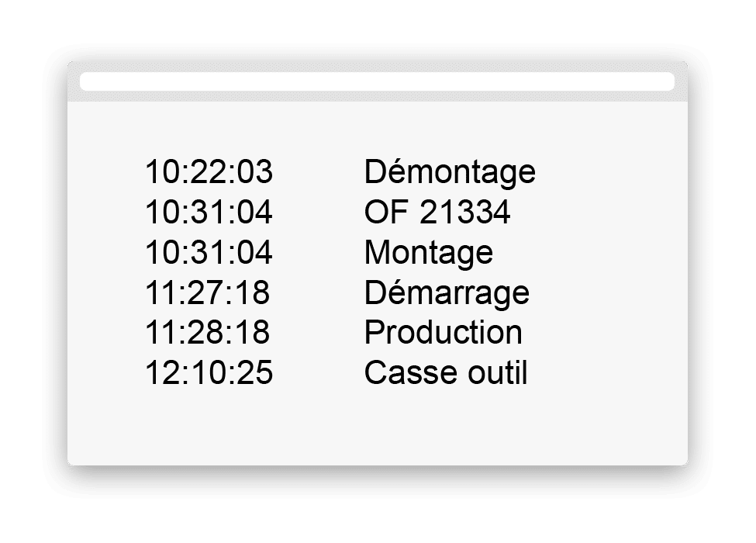Image resolution: width=756 pixels, height=543 pixels.
Task: Click the letters OF in second row
Action: (x=386, y=212)
